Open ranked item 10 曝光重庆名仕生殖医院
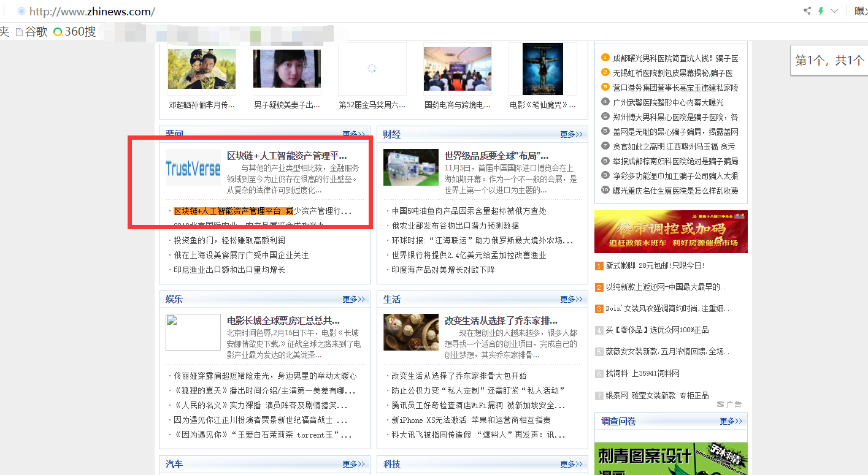This screenshot has width=868, height=475. pyautogui.click(x=675, y=191)
